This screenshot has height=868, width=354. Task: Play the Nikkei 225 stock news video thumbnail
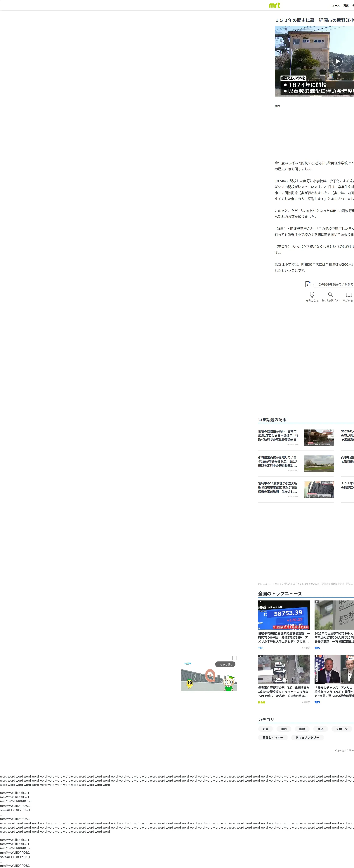tap(284, 615)
